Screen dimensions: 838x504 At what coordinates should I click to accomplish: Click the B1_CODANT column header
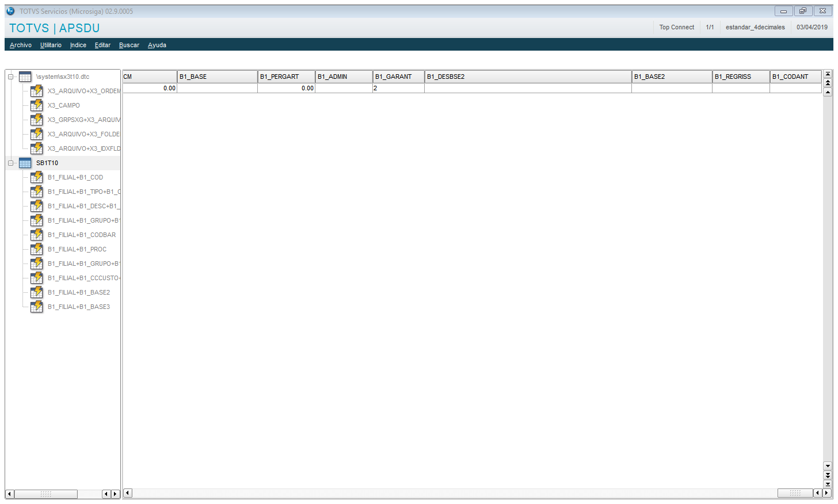pos(796,77)
